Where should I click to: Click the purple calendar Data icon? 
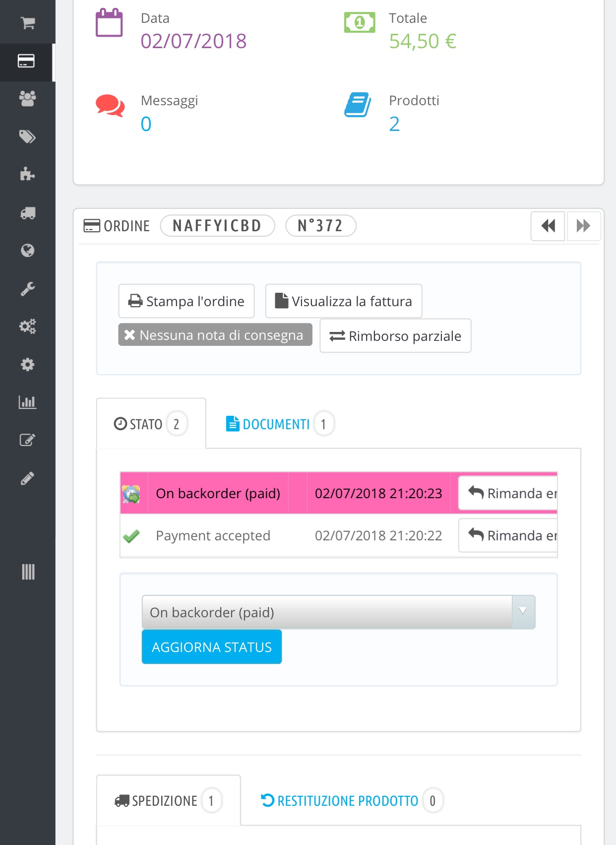coord(109,23)
